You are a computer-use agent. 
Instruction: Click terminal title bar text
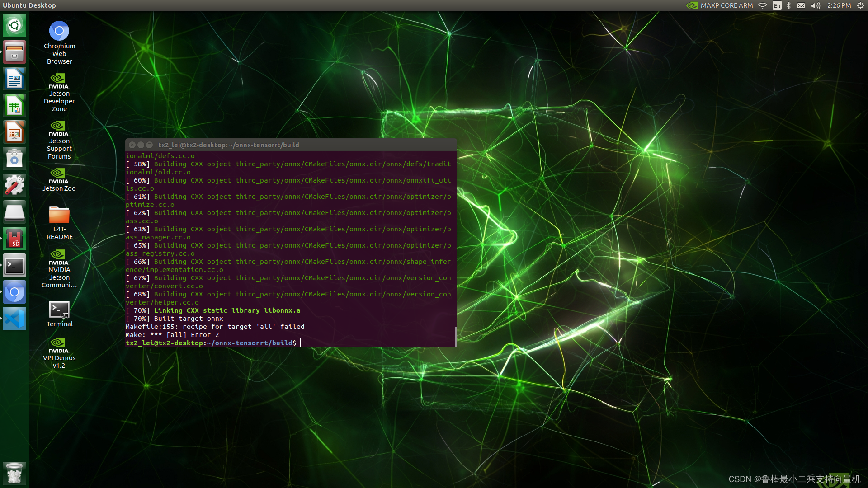228,145
